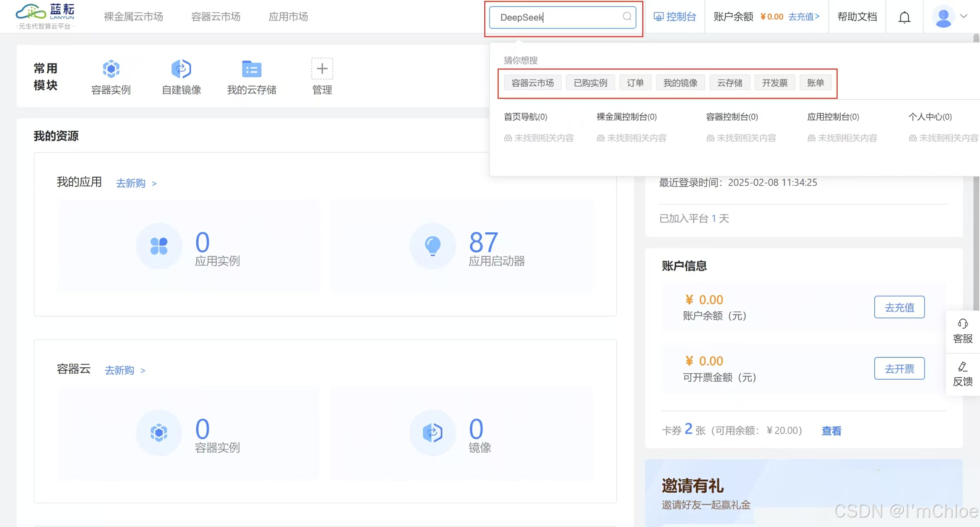
Task: Open the 应用市场 menu item
Action: [288, 16]
